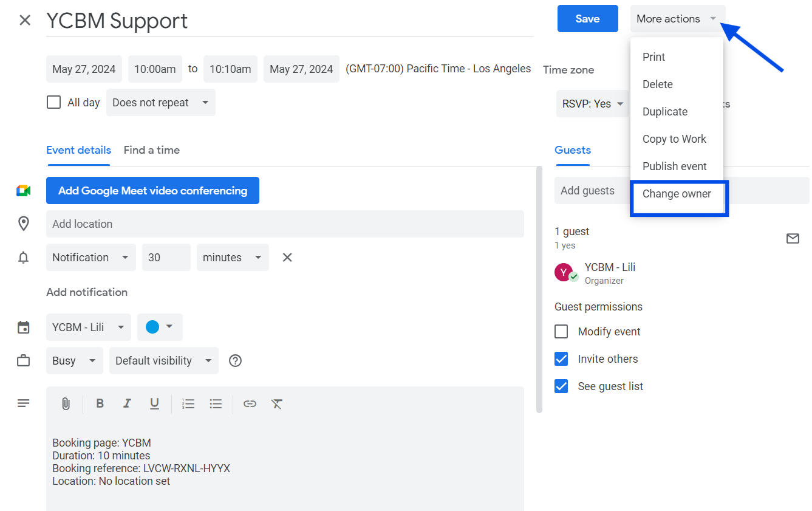Select Copy to Work menu item

(677, 139)
